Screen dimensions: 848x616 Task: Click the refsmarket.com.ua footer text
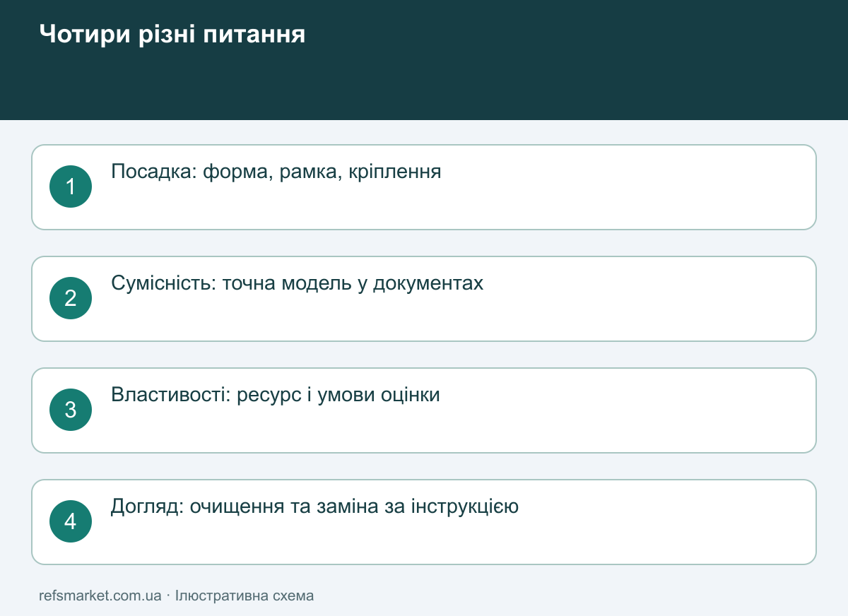[x=100, y=596]
